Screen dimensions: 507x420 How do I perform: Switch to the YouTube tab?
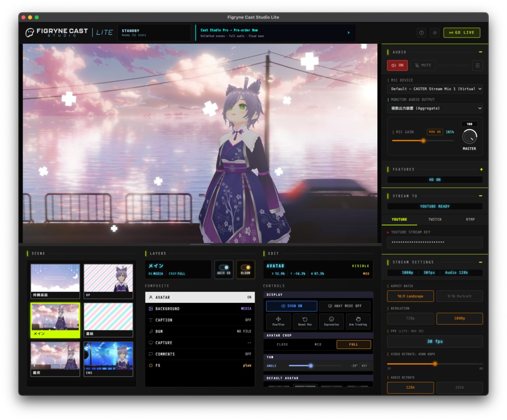pos(400,219)
